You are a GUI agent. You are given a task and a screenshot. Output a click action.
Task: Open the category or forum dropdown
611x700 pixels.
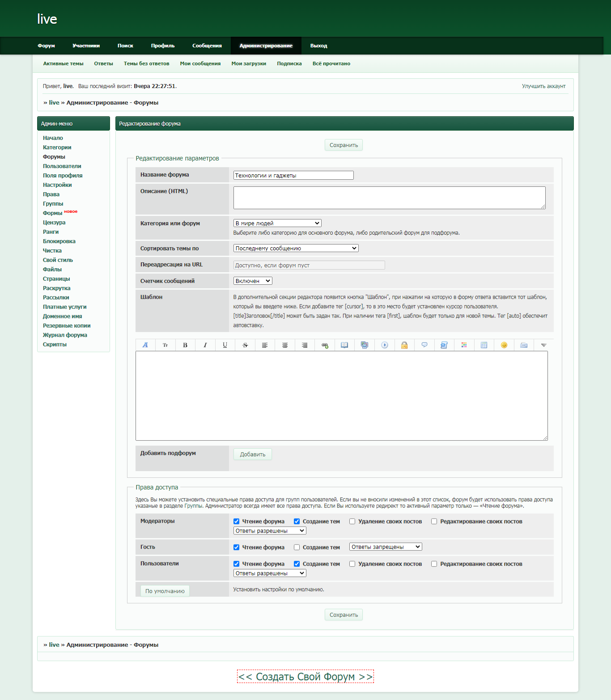[x=277, y=223]
